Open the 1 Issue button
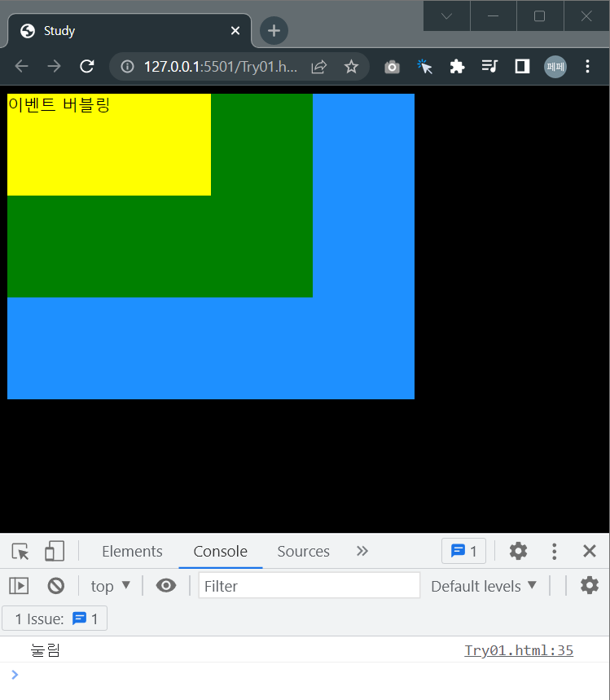 (55, 619)
